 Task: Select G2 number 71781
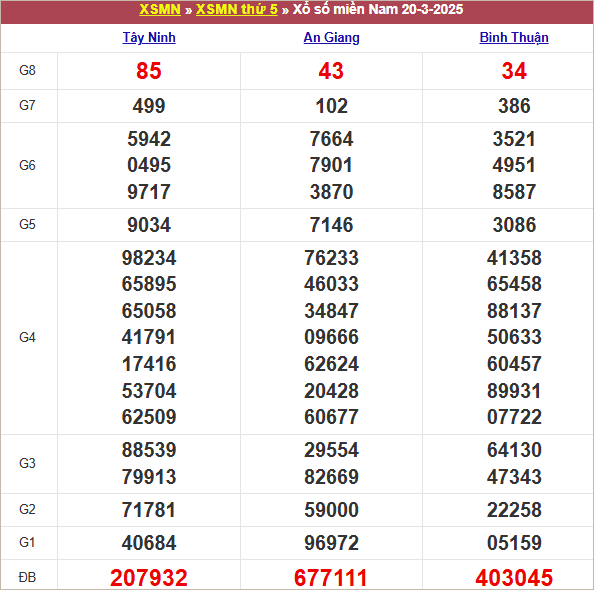click(x=149, y=510)
